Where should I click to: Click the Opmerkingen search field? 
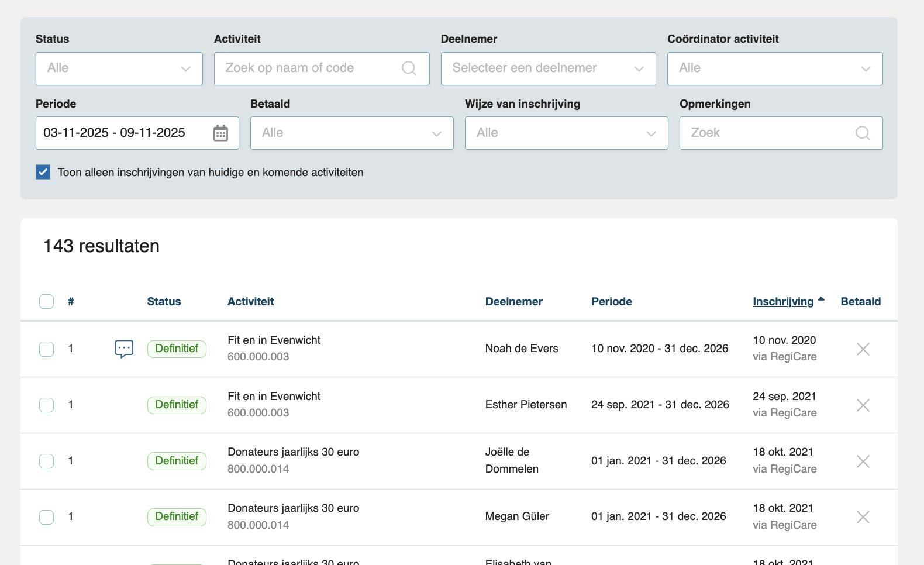click(781, 133)
